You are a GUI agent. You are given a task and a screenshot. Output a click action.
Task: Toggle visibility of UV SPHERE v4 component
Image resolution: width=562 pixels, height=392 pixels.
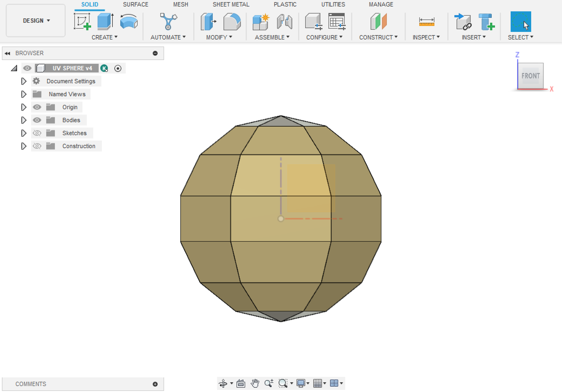(x=27, y=68)
